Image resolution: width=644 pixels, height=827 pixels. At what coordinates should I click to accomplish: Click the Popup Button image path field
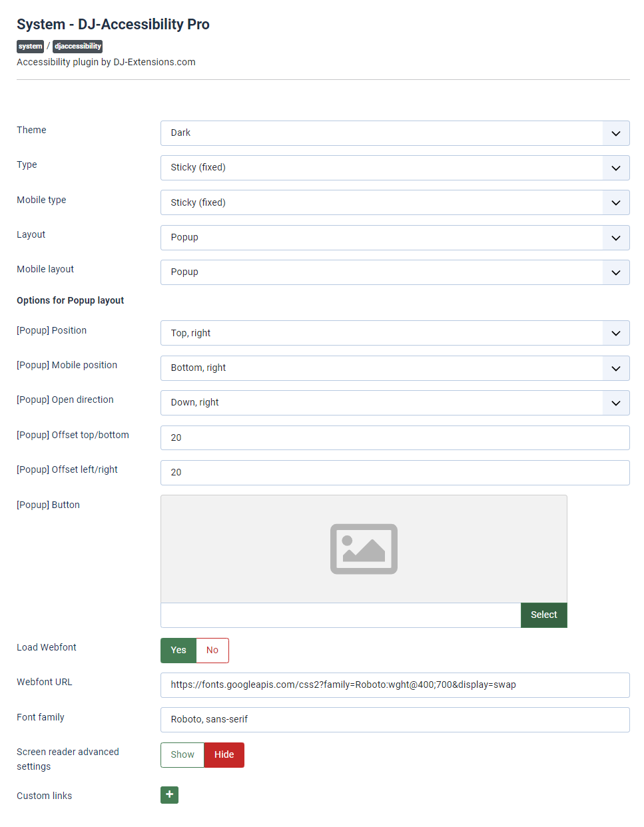(x=340, y=615)
